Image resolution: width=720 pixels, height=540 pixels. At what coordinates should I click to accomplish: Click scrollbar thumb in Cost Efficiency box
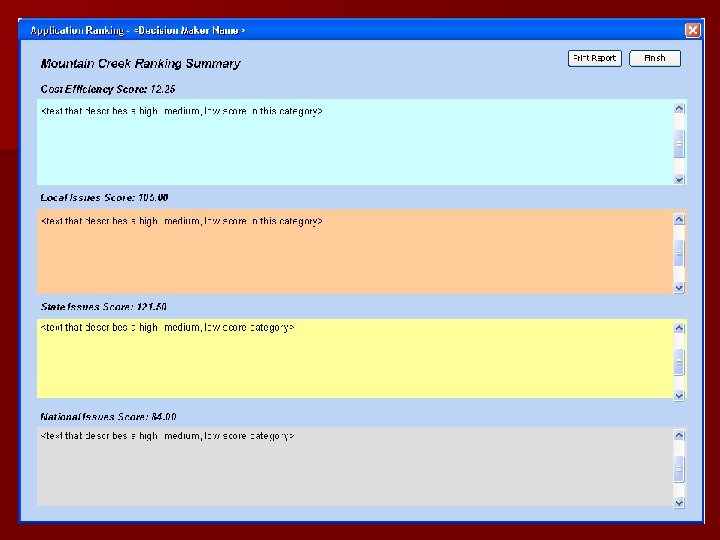click(x=679, y=144)
